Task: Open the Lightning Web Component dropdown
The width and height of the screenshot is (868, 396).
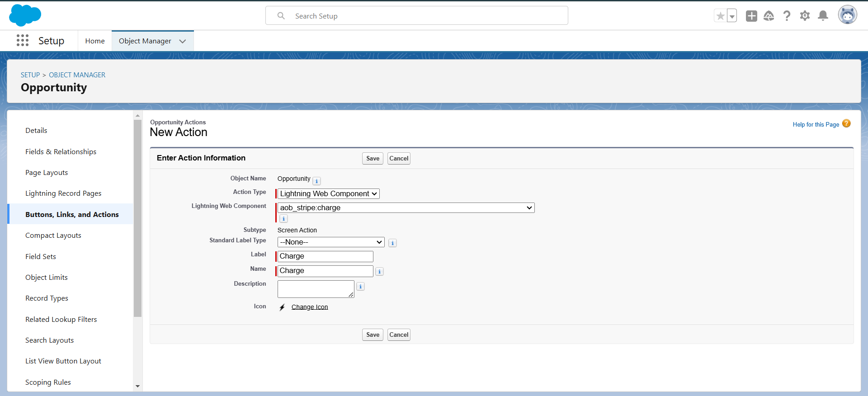Action: [x=406, y=207]
